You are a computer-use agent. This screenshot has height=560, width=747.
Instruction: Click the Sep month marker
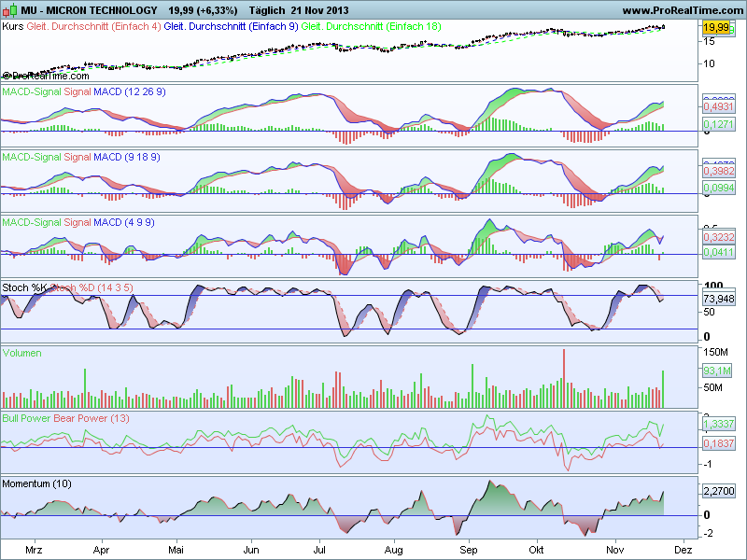pos(469,550)
